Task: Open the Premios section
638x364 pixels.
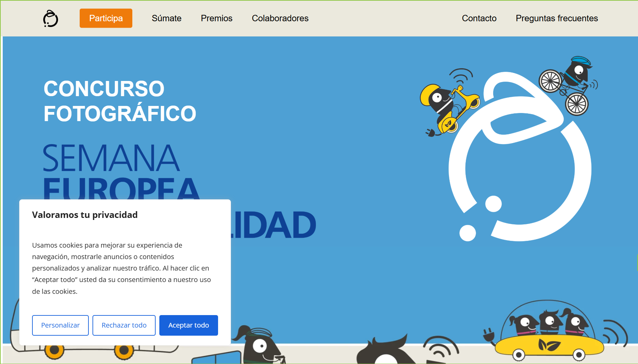Action: (217, 18)
